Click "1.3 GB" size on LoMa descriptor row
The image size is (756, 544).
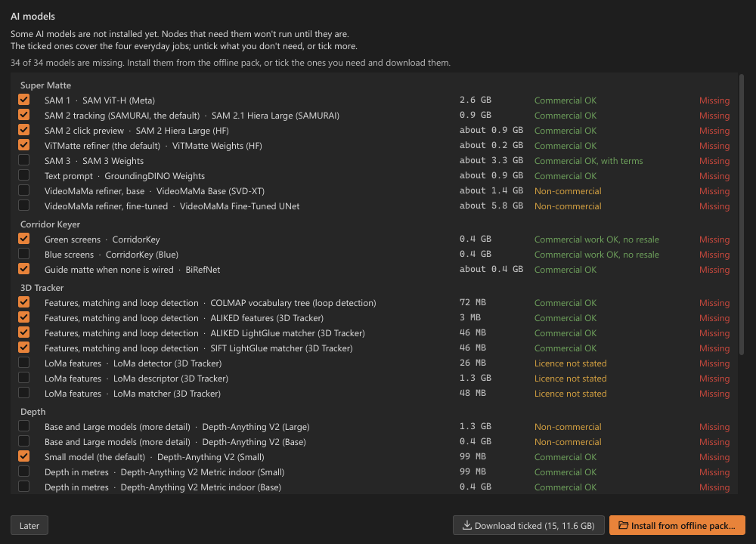(476, 379)
